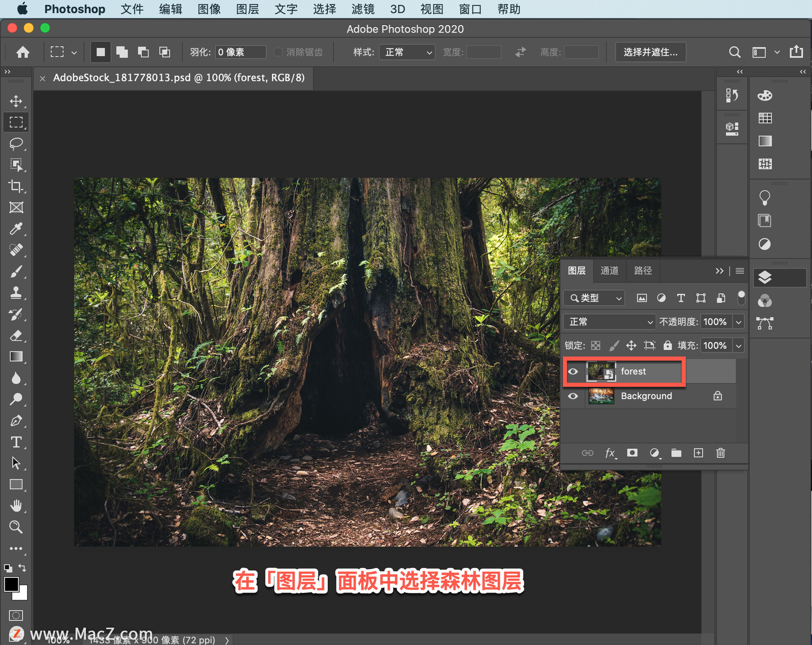Select the Lasso tool
Viewport: 812px width, 645px height.
[16, 143]
